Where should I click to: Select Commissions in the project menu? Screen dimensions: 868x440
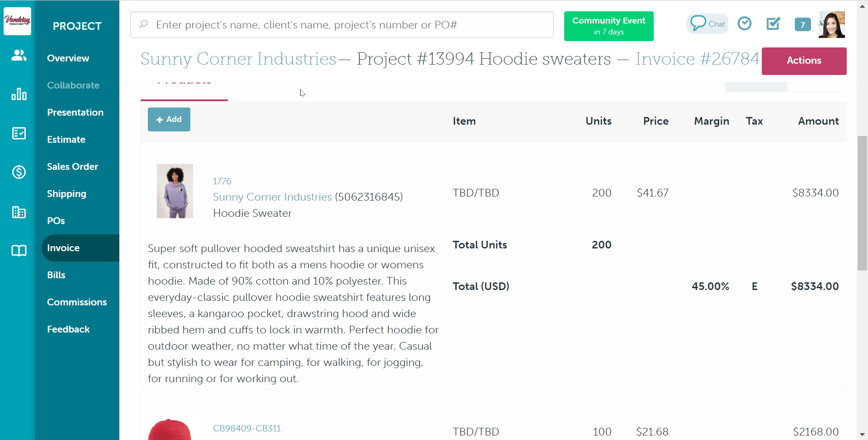click(77, 302)
